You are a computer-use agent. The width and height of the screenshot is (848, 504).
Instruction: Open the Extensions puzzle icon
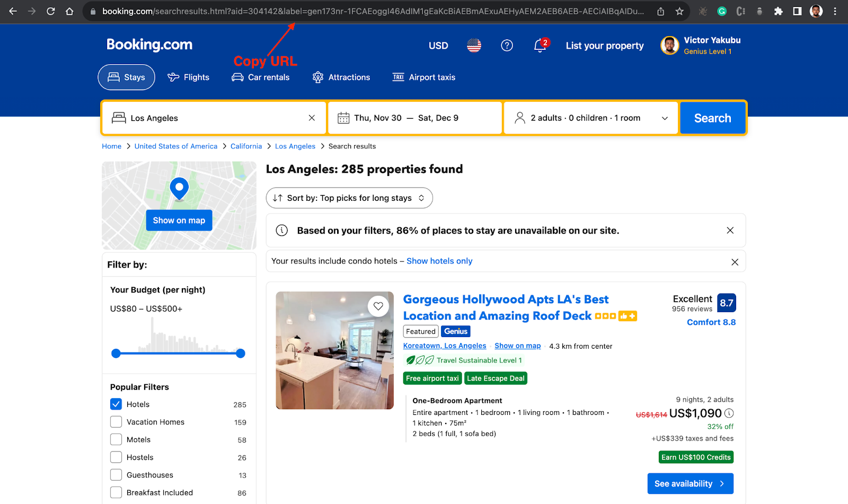click(x=779, y=11)
